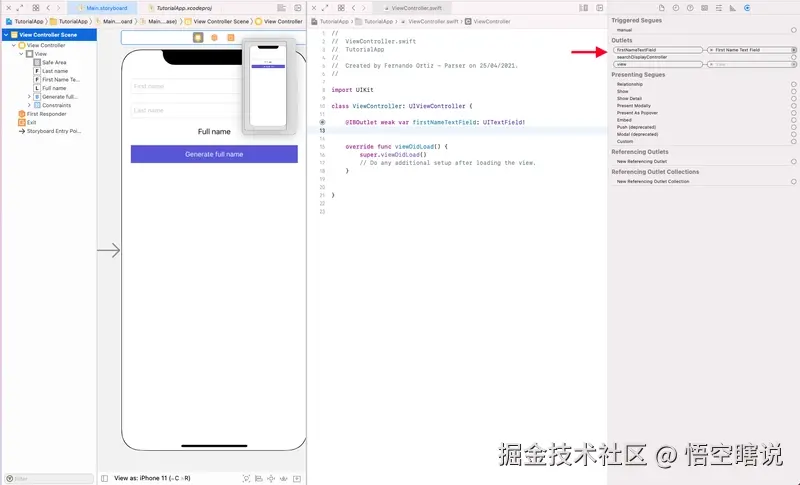The image size is (800, 485).
Task: Select the Connections inspector icon
Action: [x=747, y=8]
